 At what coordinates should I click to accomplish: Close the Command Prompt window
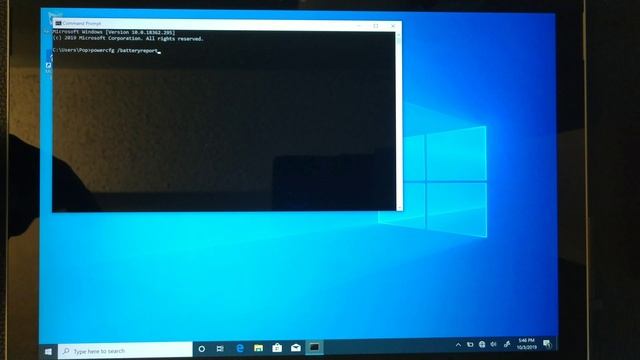[x=393, y=26]
